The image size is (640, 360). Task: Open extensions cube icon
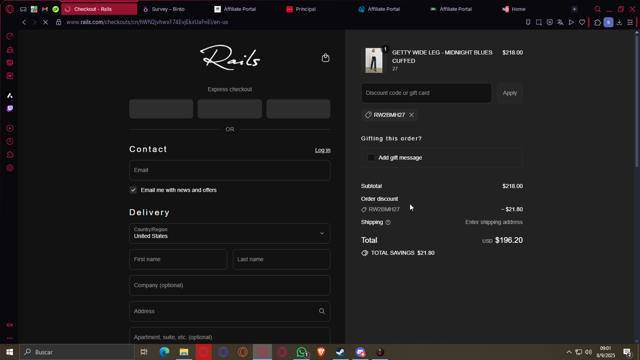click(597, 22)
